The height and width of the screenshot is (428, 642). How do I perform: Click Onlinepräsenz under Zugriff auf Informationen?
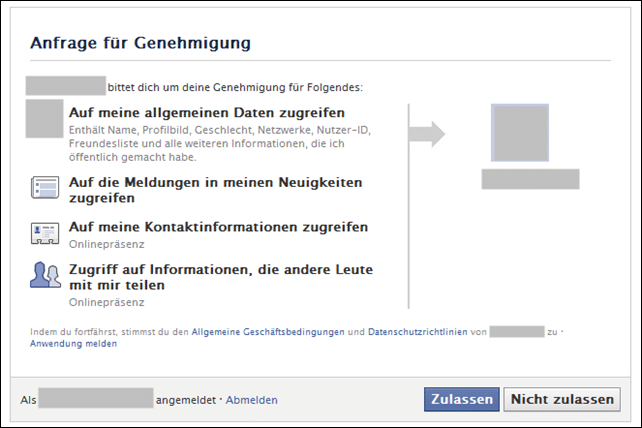tap(106, 303)
